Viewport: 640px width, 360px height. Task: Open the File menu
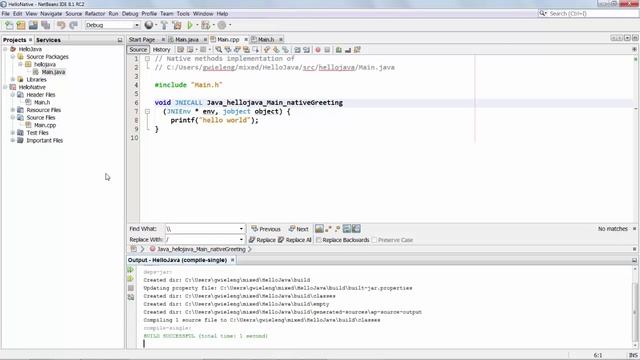[5, 13]
